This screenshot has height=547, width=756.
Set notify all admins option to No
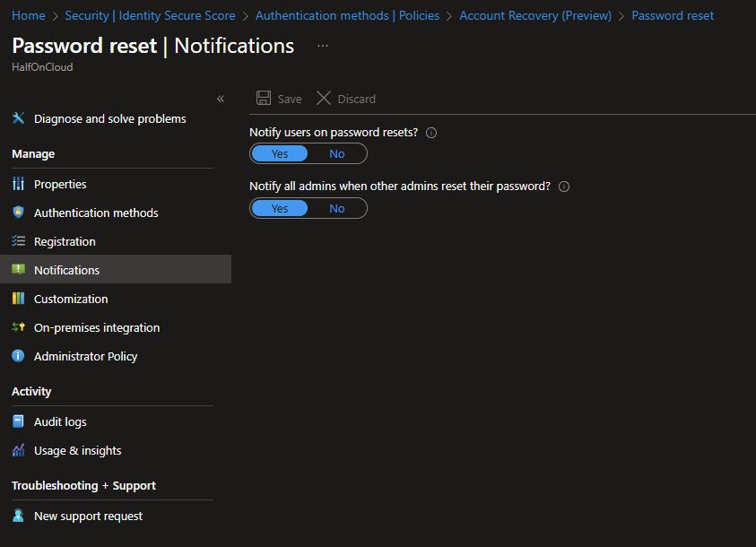337,208
